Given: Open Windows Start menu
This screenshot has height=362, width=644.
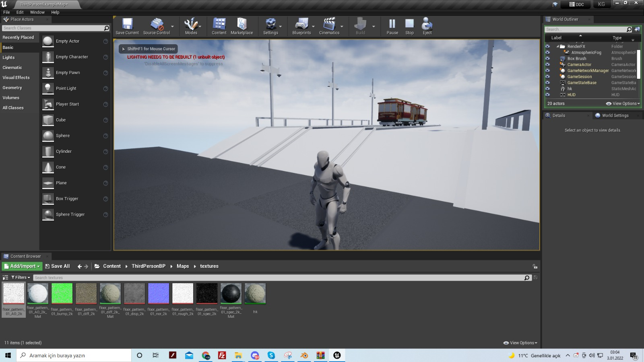Looking at the screenshot, I should click(x=8, y=355).
